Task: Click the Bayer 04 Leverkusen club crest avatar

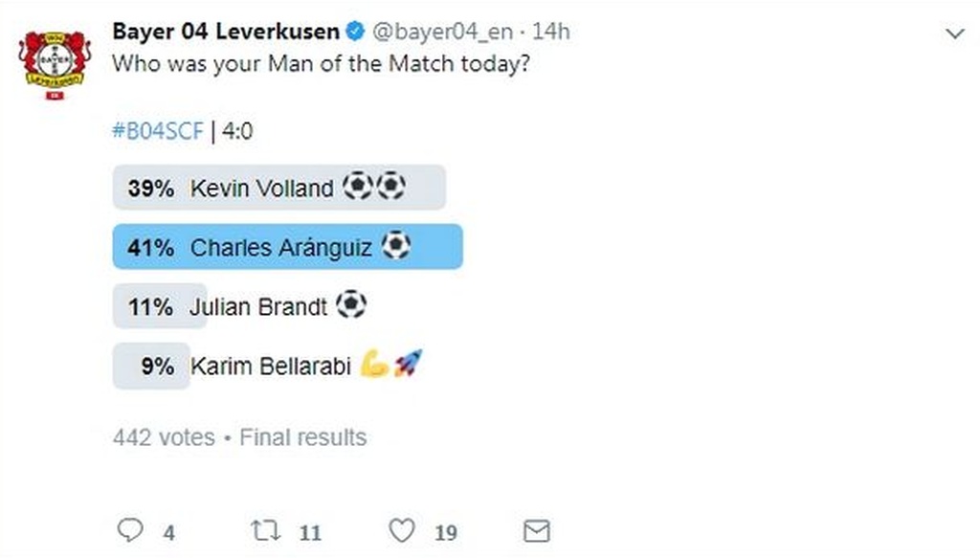Action: 54,63
